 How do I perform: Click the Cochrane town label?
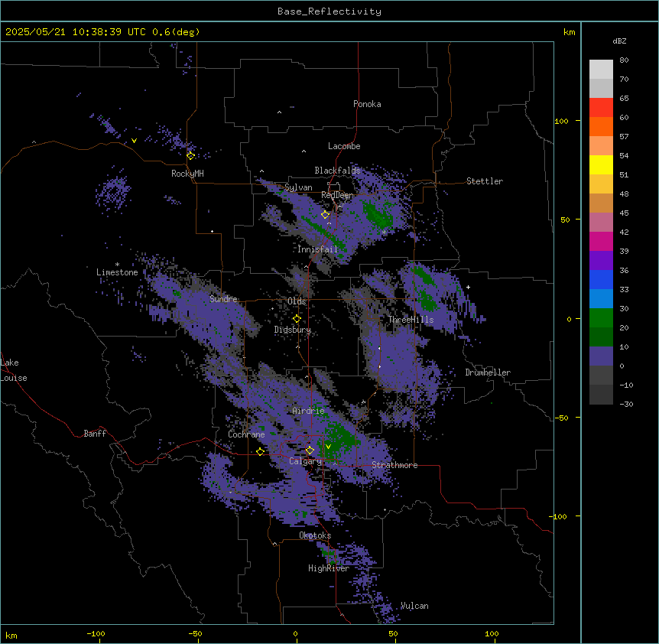click(246, 434)
